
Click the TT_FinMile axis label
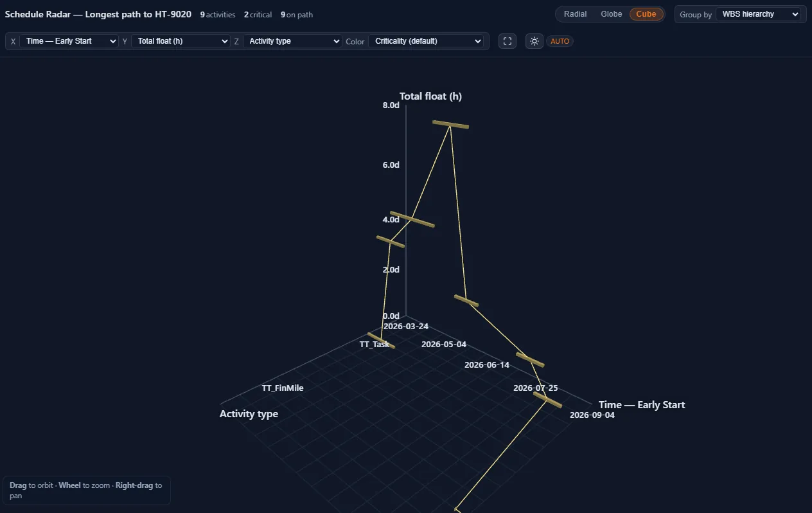coord(283,388)
